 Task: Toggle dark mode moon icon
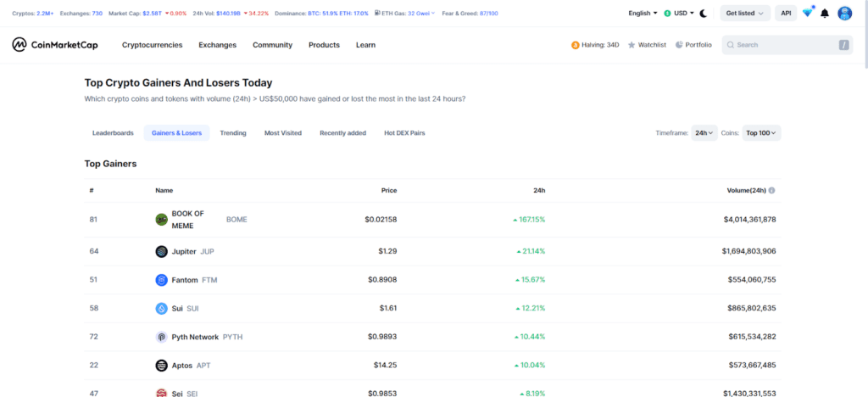tap(704, 14)
